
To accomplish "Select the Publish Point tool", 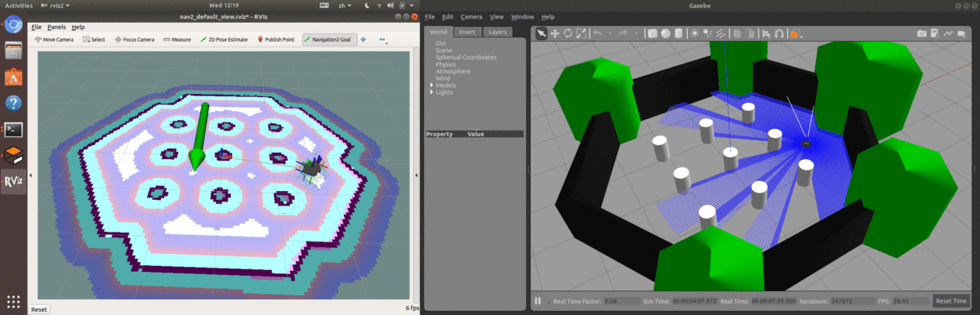I will pyautogui.click(x=276, y=39).
